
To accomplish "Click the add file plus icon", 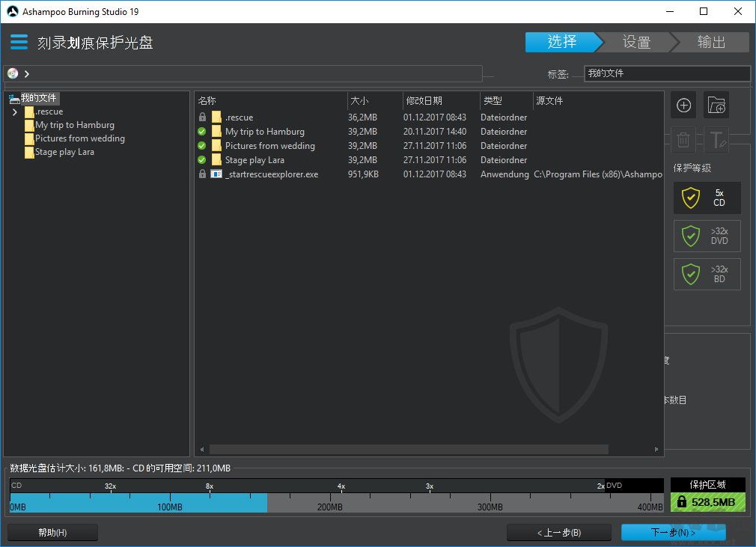I will (x=683, y=106).
